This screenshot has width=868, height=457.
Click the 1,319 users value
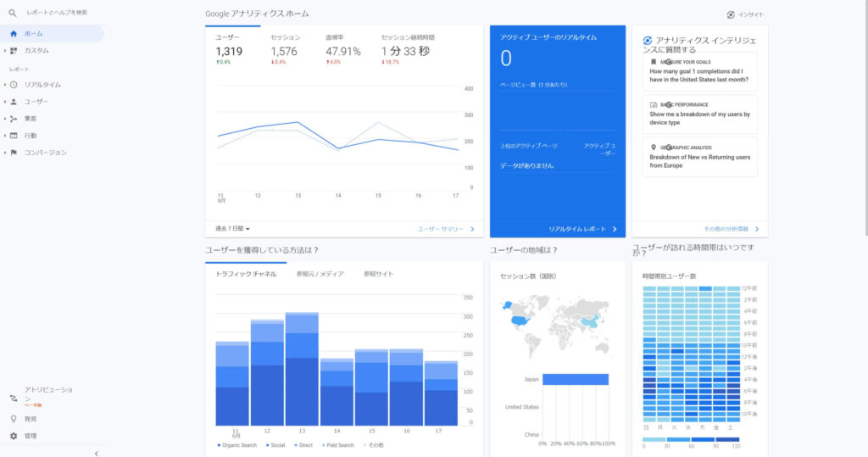tap(229, 52)
